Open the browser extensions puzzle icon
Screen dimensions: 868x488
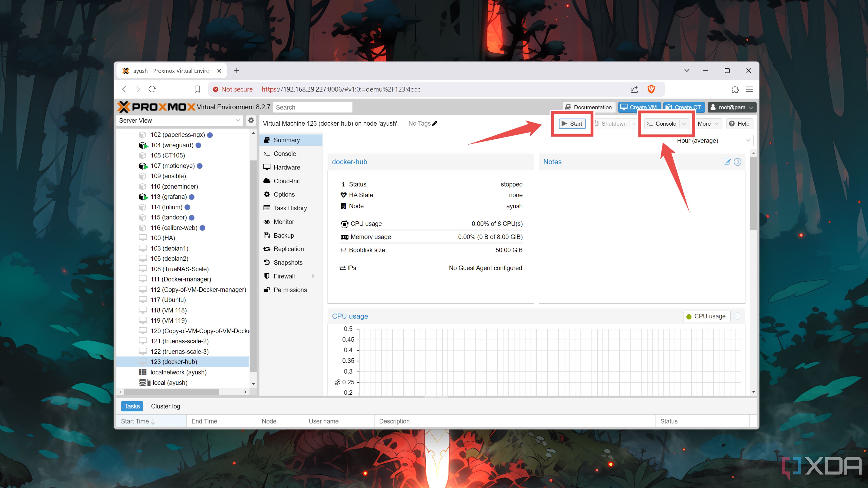tap(735, 89)
